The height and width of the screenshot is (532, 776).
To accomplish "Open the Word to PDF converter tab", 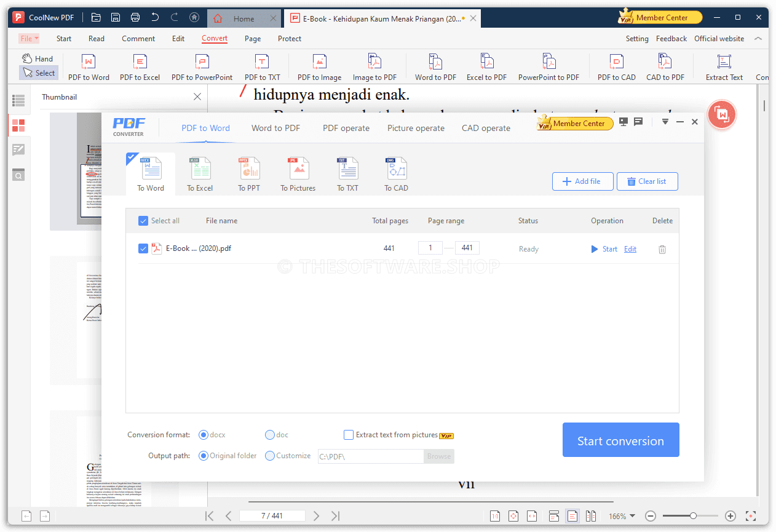I will click(x=275, y=128).
